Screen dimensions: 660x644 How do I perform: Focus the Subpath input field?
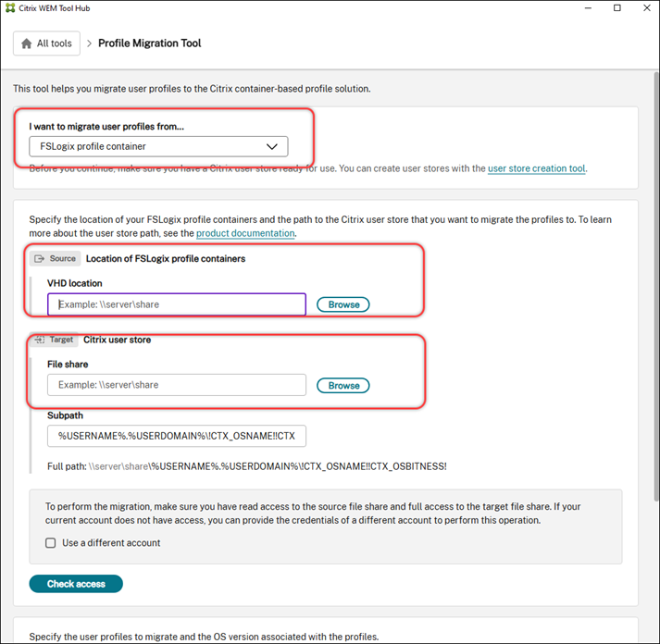[177, 436]
